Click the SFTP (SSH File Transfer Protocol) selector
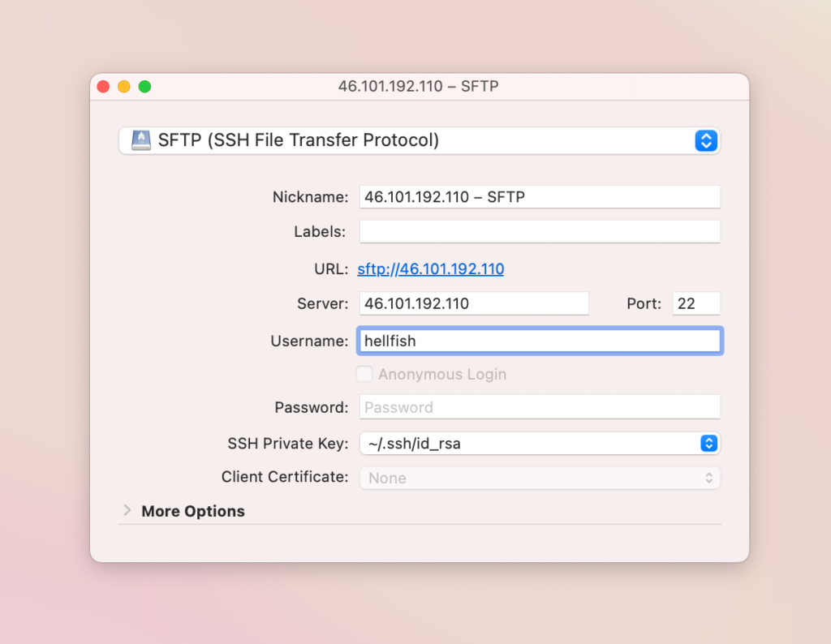This screenshot has width=831, height=644. click(x=419, y=140)
